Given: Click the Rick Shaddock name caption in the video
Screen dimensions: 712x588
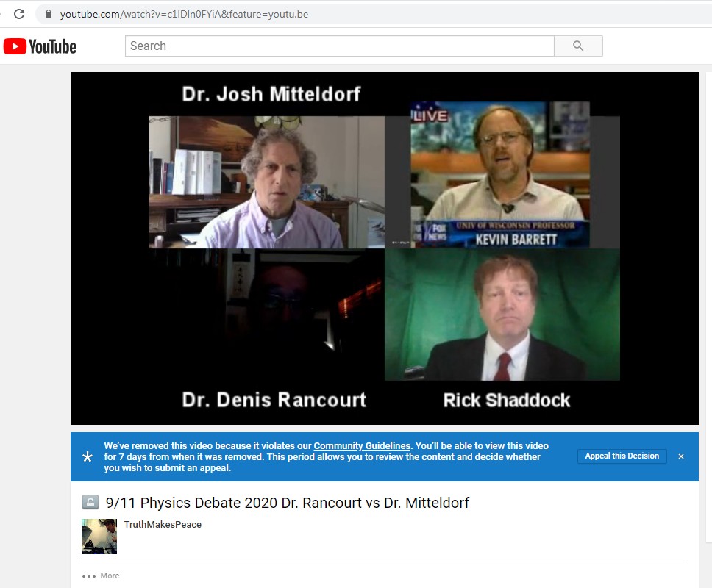Looking at the screenshot, I should [x=506, y=401].
